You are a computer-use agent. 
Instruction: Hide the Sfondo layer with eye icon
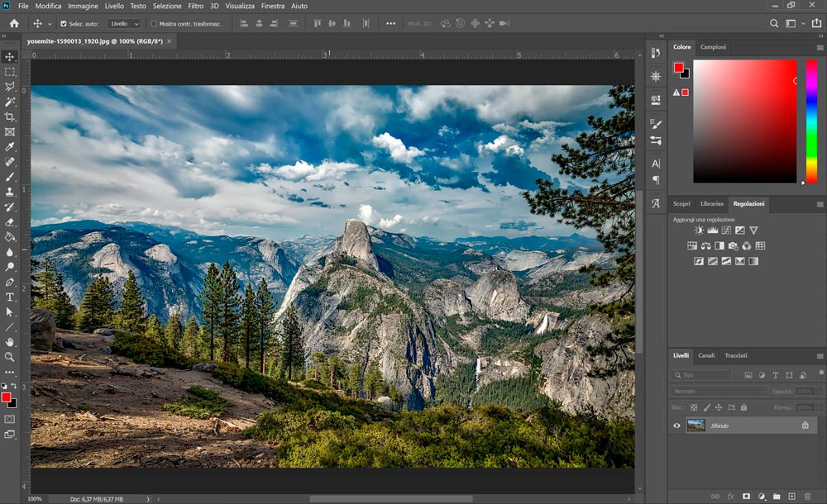point(677,426)
